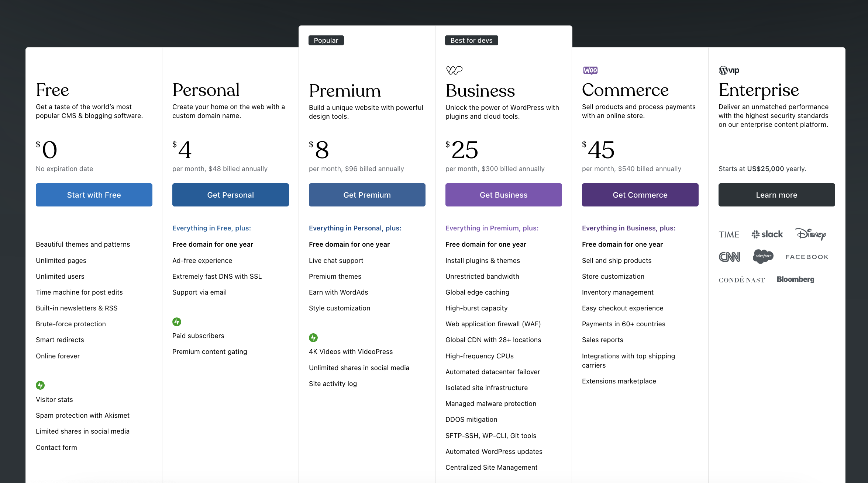Click the Salesforce cloud logo
The height and width of the screenshot is (483, 868).
[x=763, y=256]
